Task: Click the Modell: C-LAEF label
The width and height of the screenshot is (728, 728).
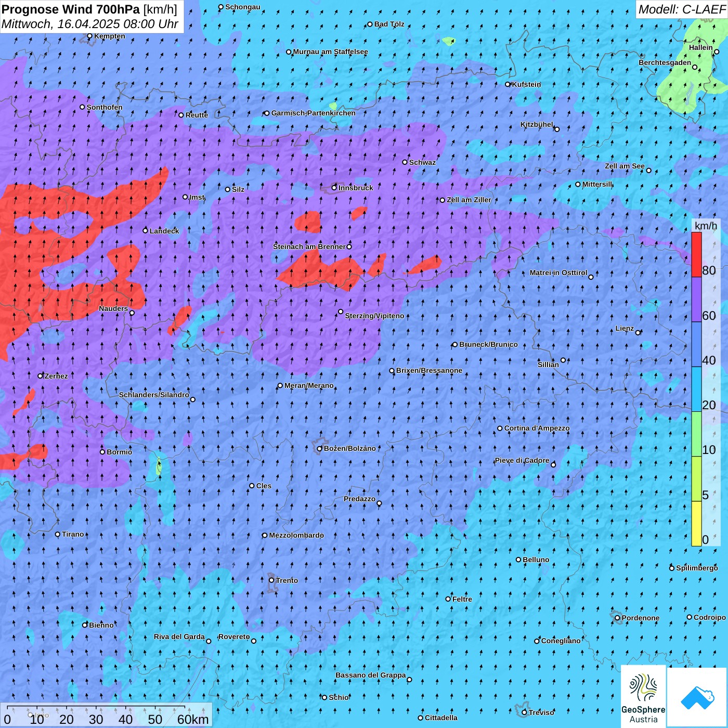Action: coord(682,9)
